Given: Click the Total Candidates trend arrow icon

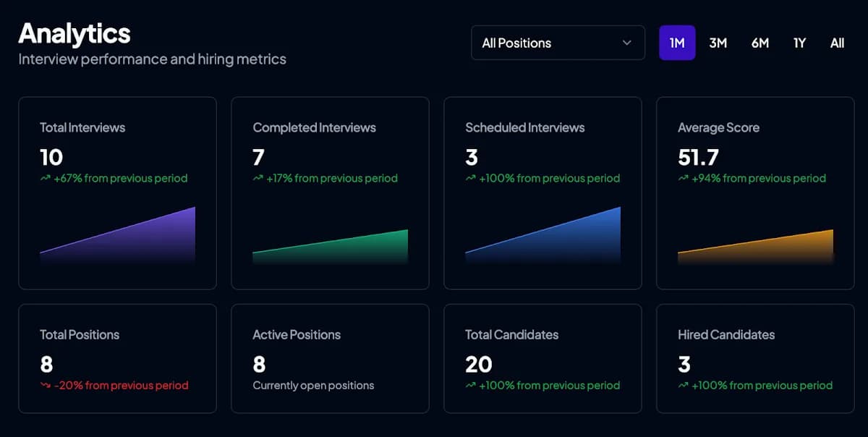Looking at the screenshot, I should (470, 386).
